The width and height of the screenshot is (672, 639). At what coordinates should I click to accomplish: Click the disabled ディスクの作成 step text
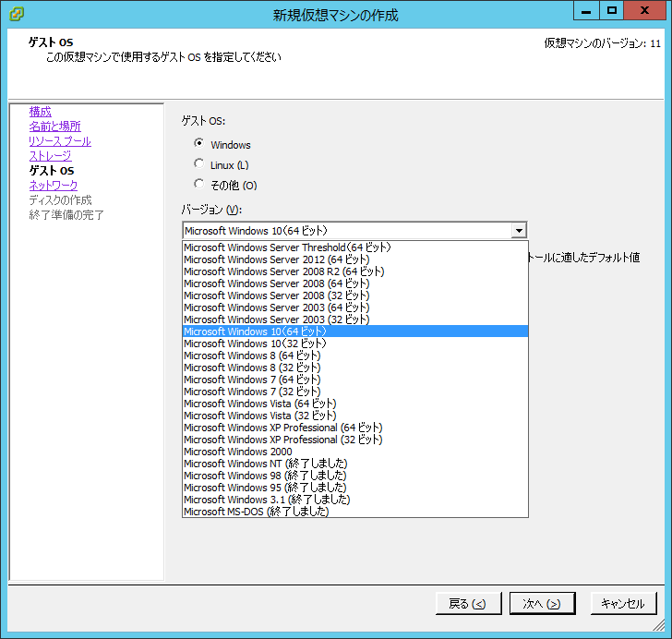pos(60,200)
